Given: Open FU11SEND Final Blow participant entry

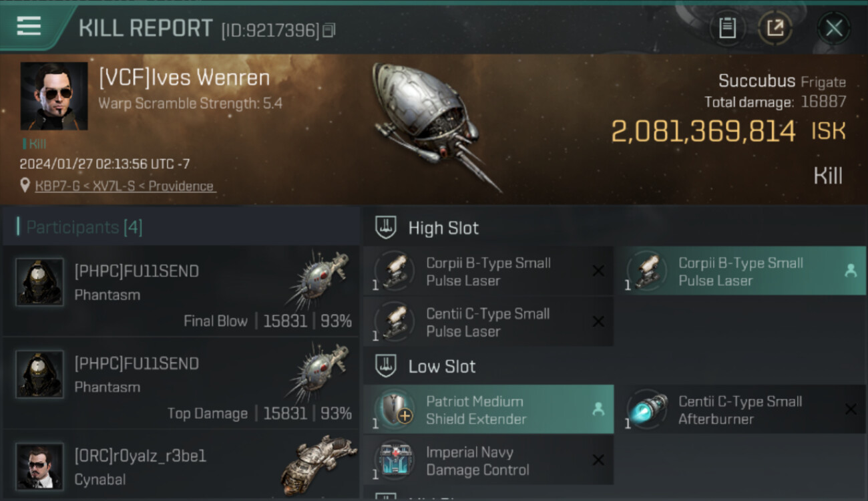Looking at the screenshot, I should click(181, 291).
